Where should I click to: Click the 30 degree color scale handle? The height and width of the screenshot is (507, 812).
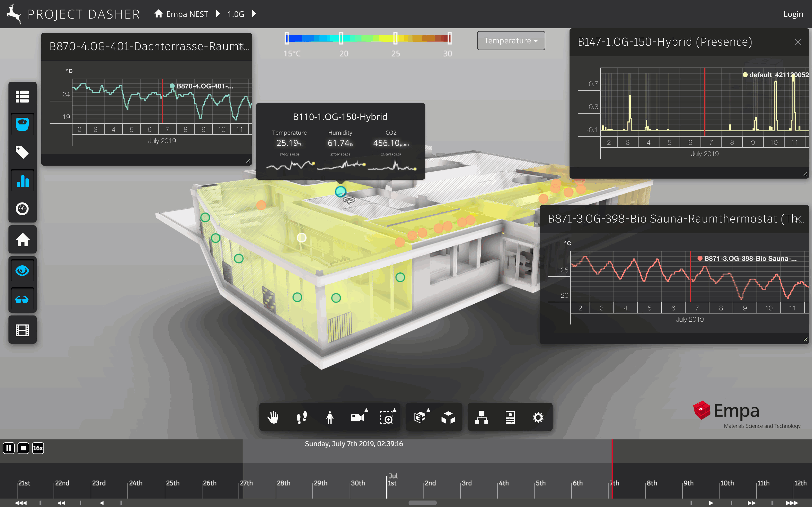(x=449, y=38)
